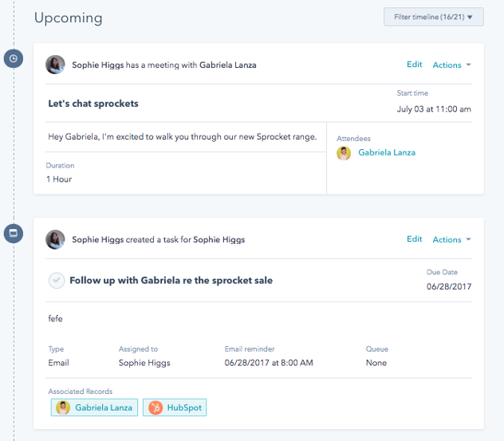The image size is (504, 441).
Task: Click the HubSpot associated record name
Action: point(183,408)
